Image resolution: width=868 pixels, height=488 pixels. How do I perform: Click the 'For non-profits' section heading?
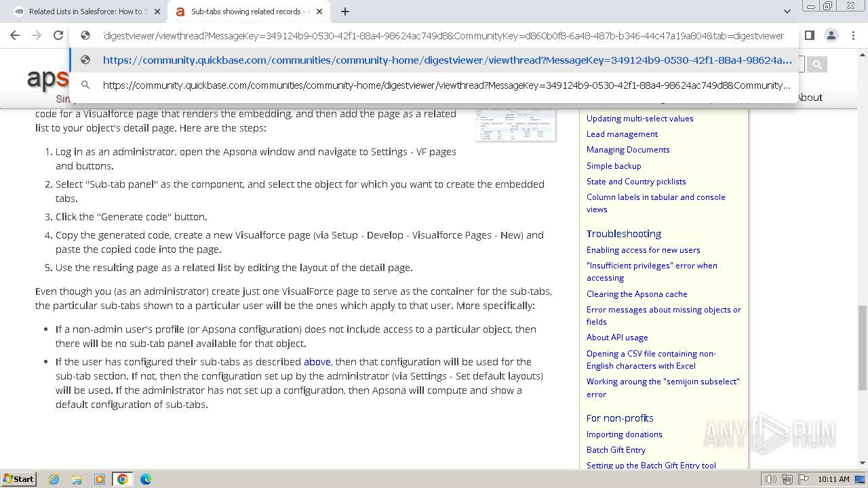point(620,418)
